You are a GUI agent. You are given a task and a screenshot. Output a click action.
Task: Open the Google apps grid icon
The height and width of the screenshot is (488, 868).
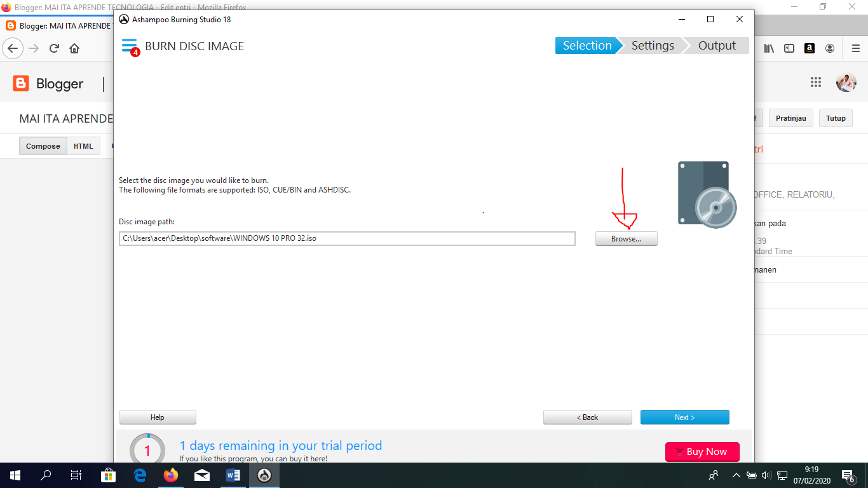(816, 82)
